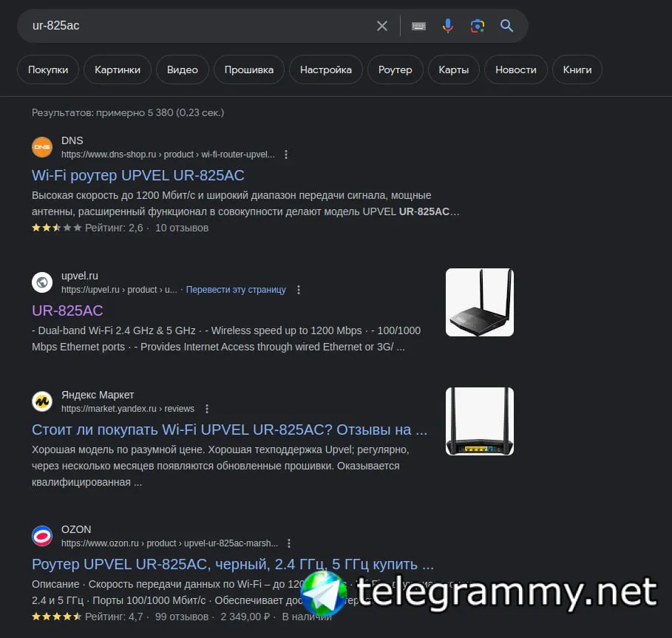Open the Wi-Fi роутер UPVEL UR-825AC link
The height and width of the screenshot is (638, 672).
point(138,175)
